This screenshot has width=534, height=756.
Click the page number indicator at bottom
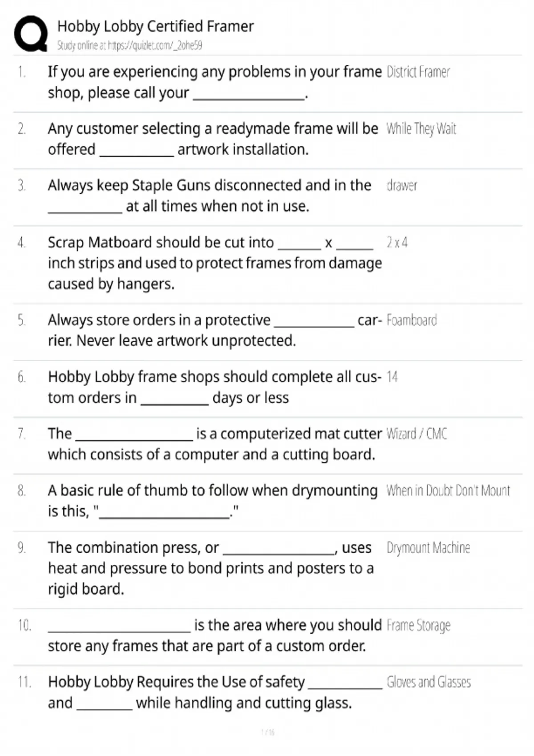click(267, 732)
